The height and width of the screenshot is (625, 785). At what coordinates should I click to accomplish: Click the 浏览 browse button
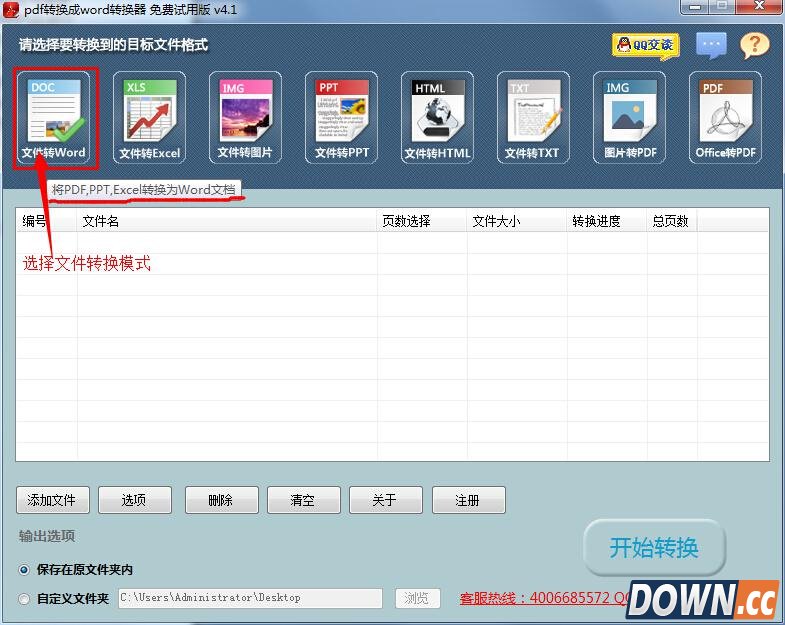pyautogui.click(x=418, y=598)
